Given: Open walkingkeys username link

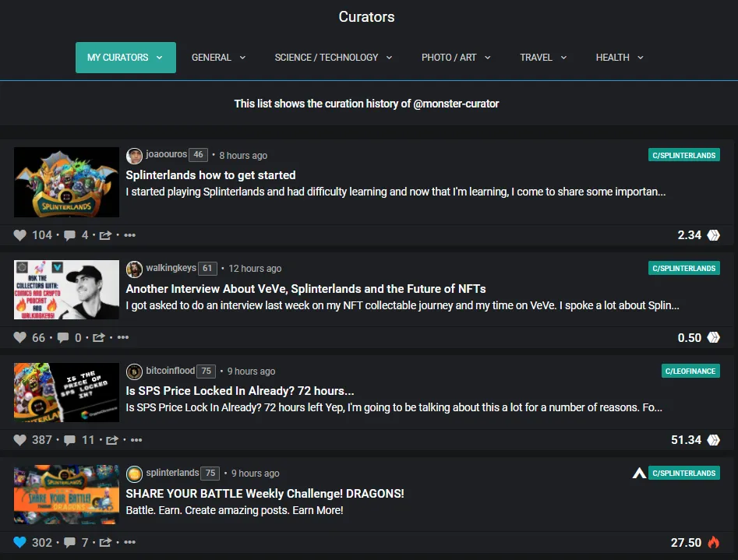Looking at the screenshot, I should pyautogui.click(x=171, y=268).
